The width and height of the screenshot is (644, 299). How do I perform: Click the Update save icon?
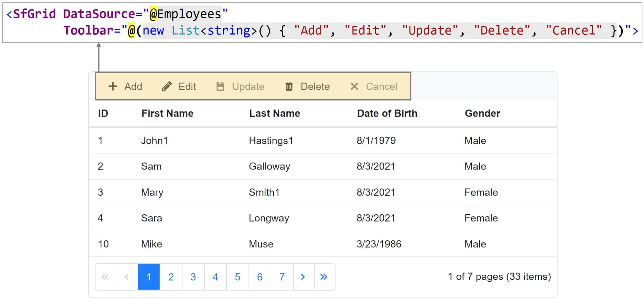tap(220, 86)
